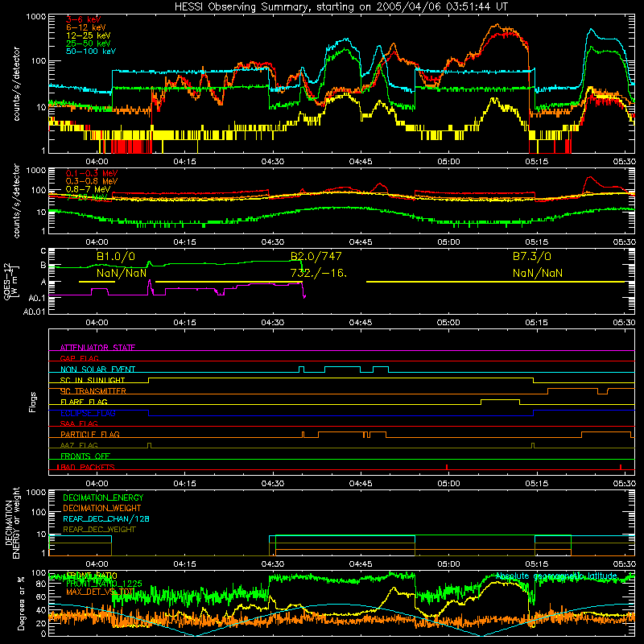Select the SAA_FLAG label

(x=79, y=423)
